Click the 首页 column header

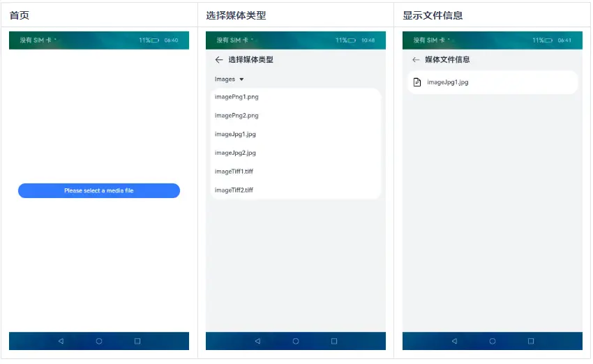coord(20,15)
